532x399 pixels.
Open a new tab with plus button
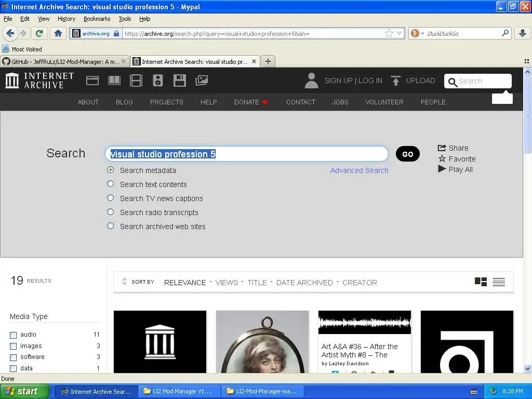click(x=268, y=61)
